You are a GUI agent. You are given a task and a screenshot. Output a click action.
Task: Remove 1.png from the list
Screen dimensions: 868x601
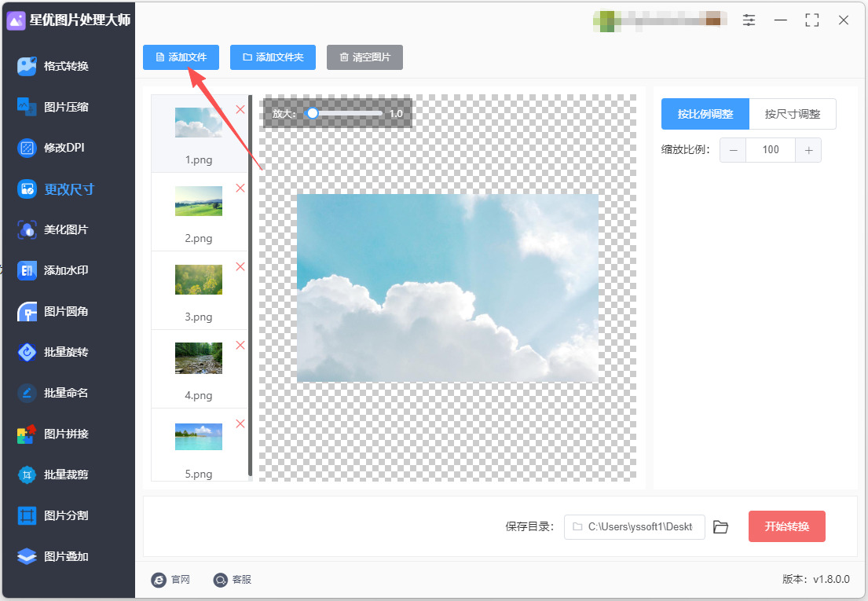240,109
